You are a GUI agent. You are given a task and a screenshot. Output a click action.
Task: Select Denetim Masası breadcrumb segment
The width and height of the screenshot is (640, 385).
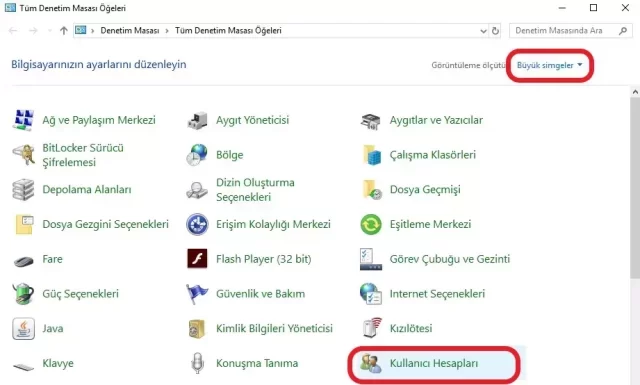point(130,31)
